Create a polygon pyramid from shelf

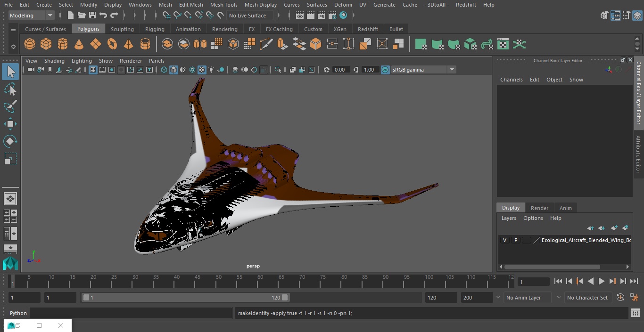click(128, 44)
